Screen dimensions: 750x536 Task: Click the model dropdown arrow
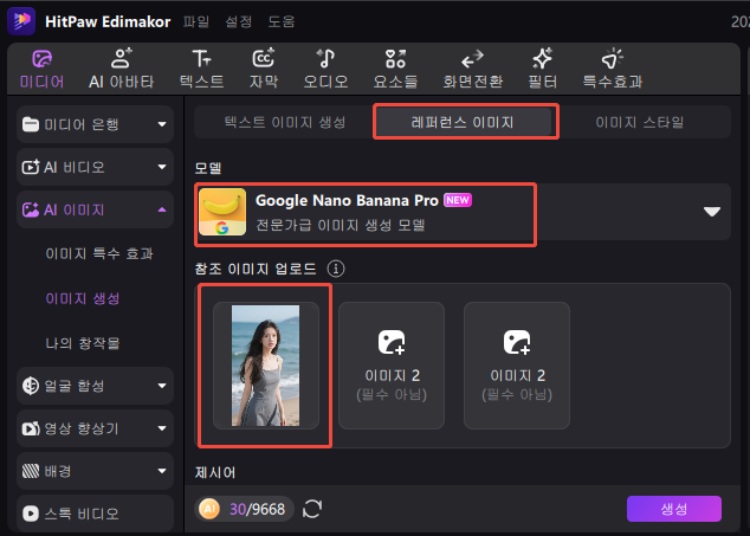[712, 212]
